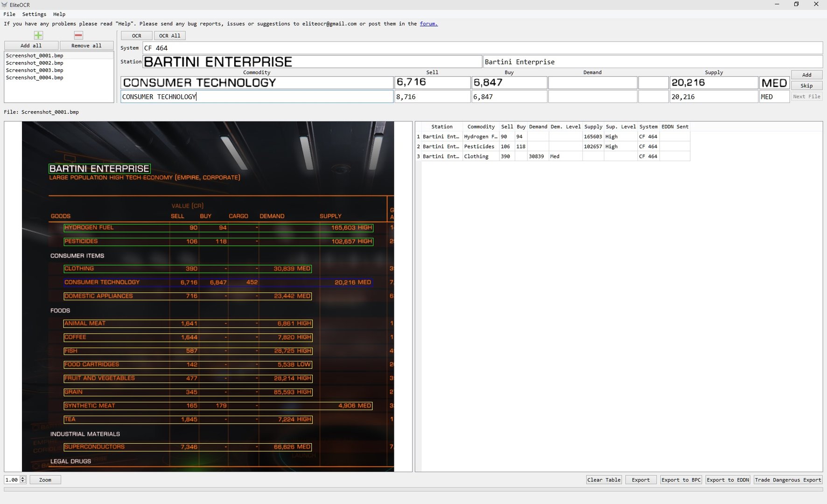Click the Remove all button

[86, 46]
